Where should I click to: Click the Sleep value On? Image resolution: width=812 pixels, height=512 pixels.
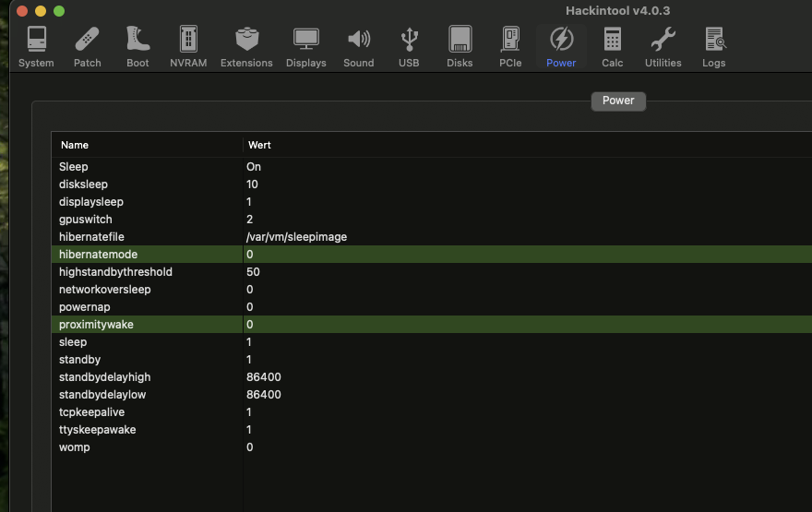254,167
